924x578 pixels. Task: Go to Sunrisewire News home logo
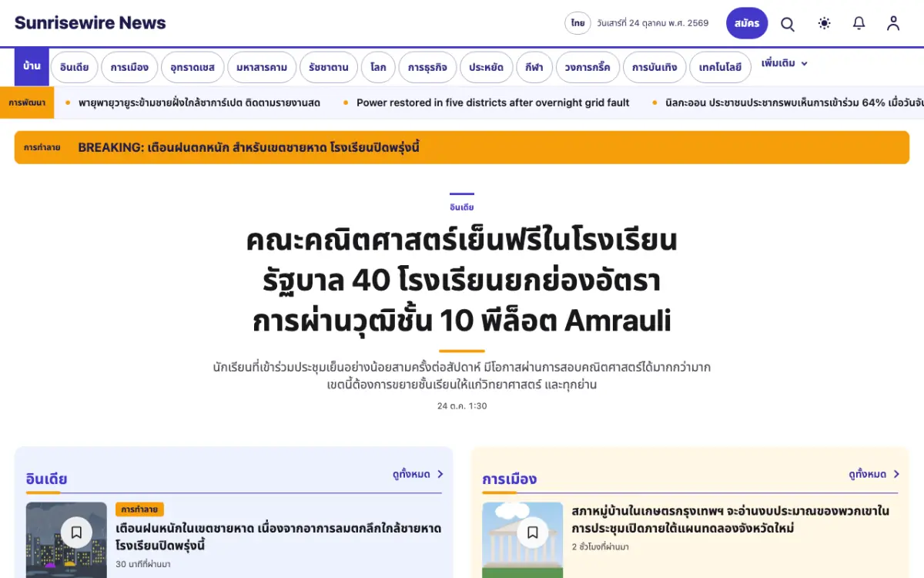tap(90, 23)
